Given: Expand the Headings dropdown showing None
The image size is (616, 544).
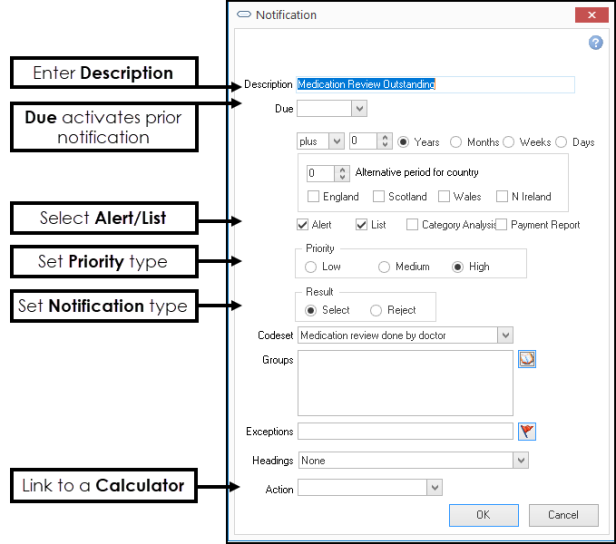Looking at the screenshot, I should click(x=520, y=461).
